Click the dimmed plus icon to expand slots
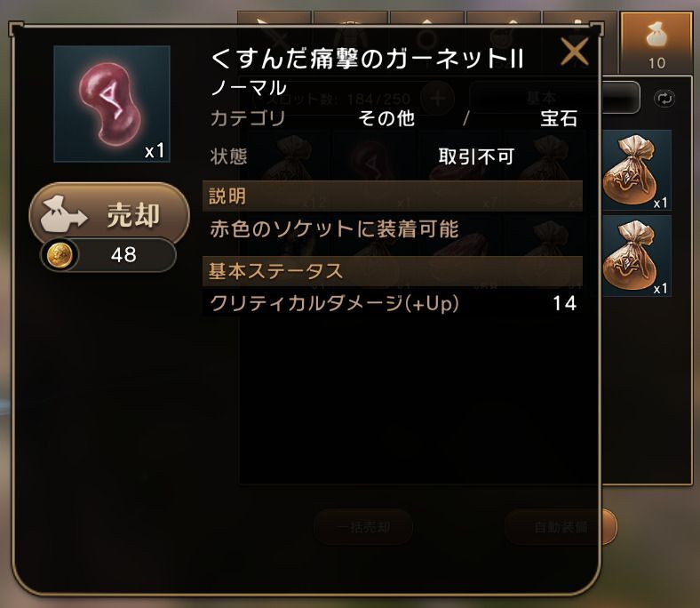This screenshot has height=608, width=700. [437, 99]
